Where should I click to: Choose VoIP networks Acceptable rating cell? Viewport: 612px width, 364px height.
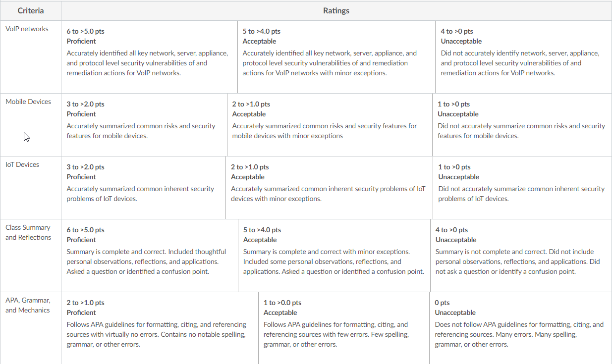pos(336,57)
